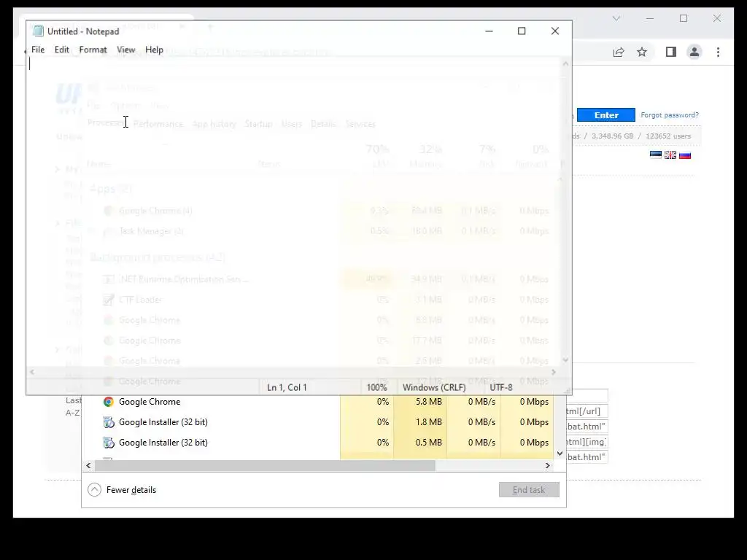Click the installer icon of the 0.5 MB process
Image resolution: width=747 pixels, height=560 pixels.
click(x=109, y=443)
